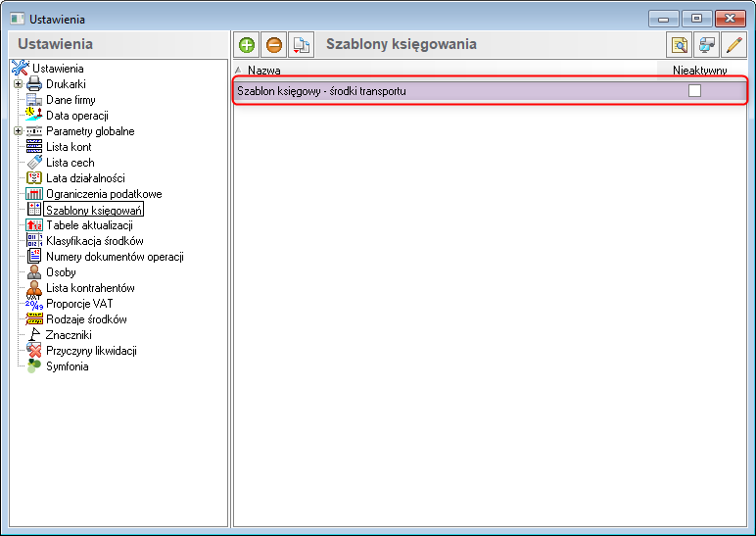Image resolution: width=756 pixels, height=536 pixels.
Task: Sort list by Nazwa column header
Action: [263, 71]
